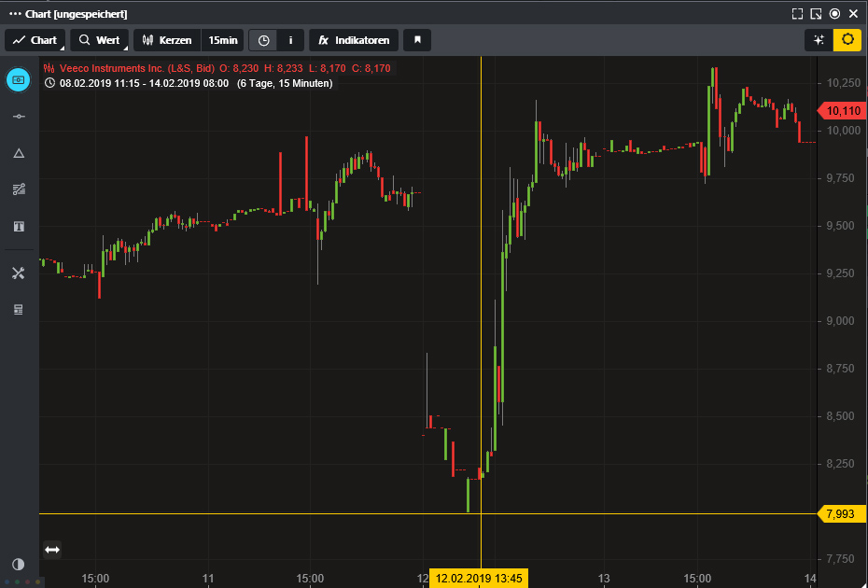The height and width of the screenshot is (588, 868).
Task: Click the horizontal double-arrow scale button
Action: (52, 550)
